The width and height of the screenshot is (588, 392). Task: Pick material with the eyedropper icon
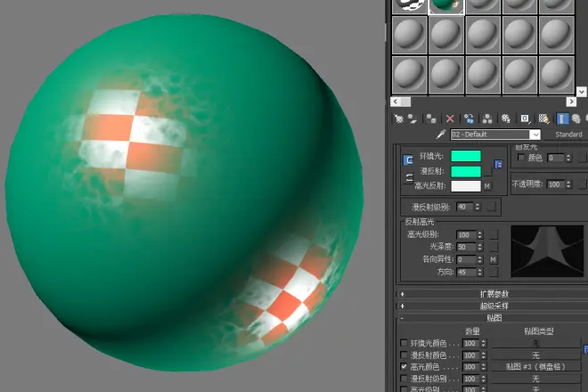(x=441, y=135)
